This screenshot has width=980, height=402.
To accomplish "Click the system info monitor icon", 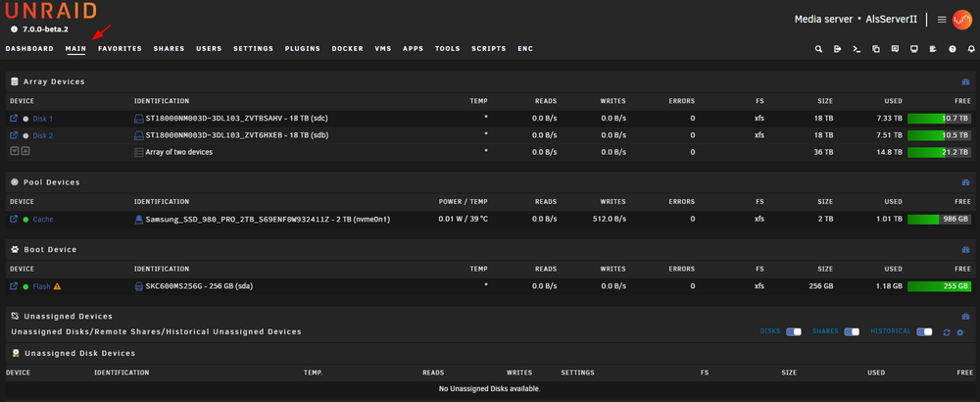I will click(913, 49).
